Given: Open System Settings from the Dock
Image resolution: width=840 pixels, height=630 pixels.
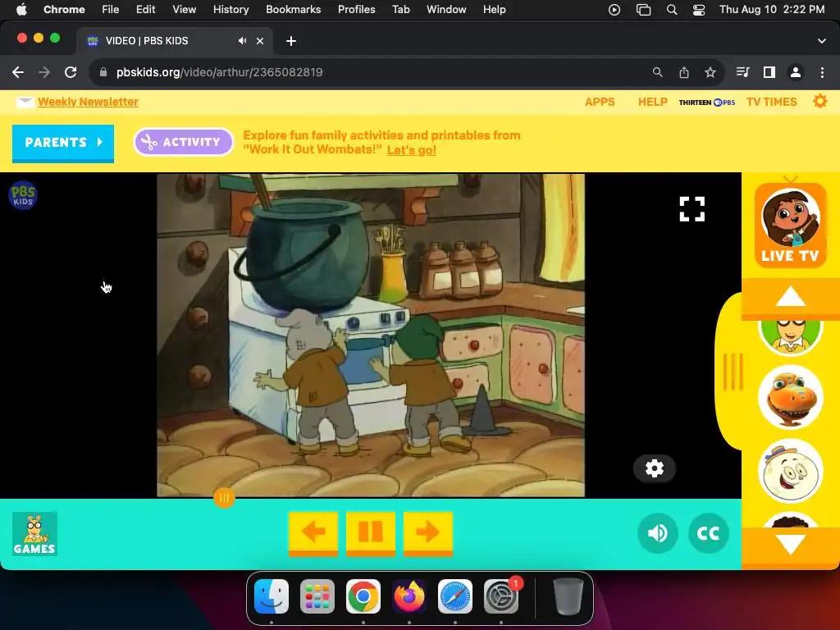Looking at the screenshot, I should pyautogui.click(x=501, y=596).
